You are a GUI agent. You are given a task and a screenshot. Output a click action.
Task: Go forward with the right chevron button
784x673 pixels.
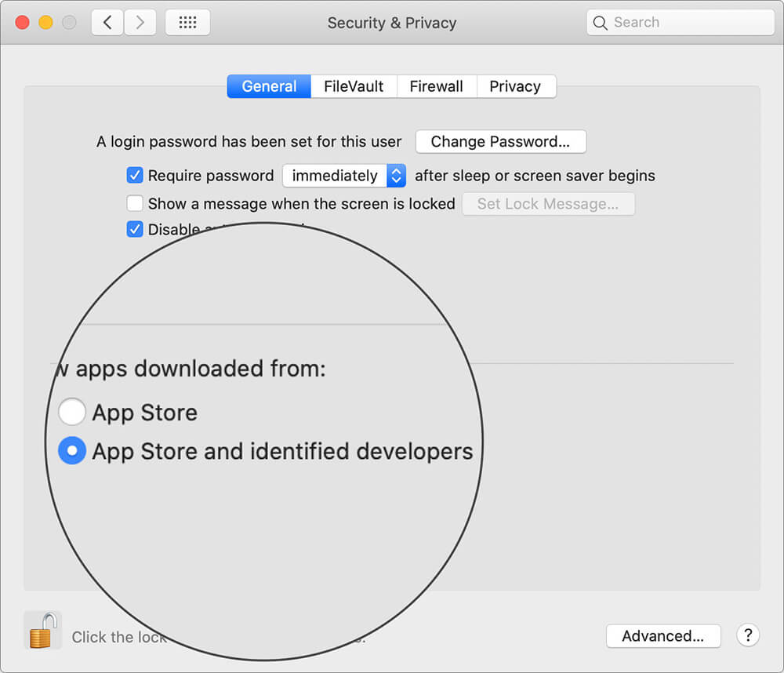(x=140, y=23)
